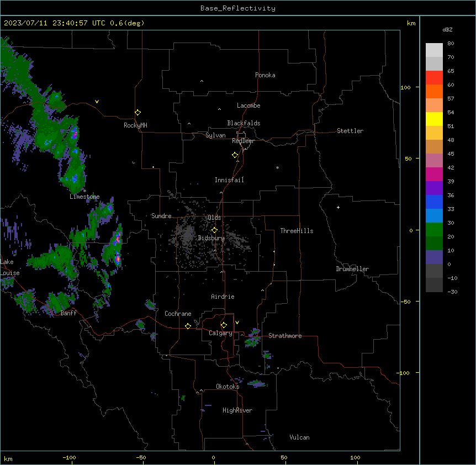Click the Sundre town label
The image size is (476, 465).
click(x=161, y=216)
